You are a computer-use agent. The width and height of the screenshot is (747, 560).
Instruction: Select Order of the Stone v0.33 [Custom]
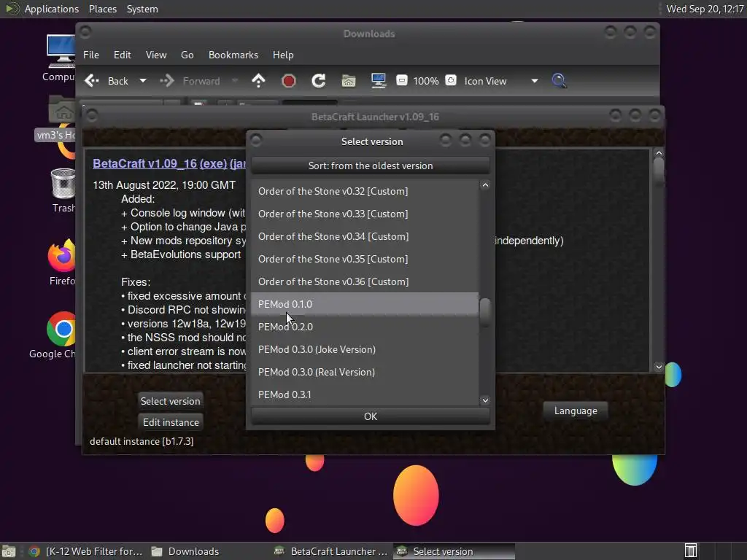coord(365,214)
